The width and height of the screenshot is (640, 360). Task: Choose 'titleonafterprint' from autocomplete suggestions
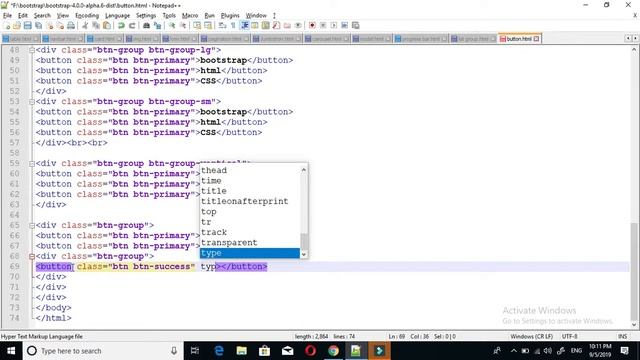pos(249,201)
